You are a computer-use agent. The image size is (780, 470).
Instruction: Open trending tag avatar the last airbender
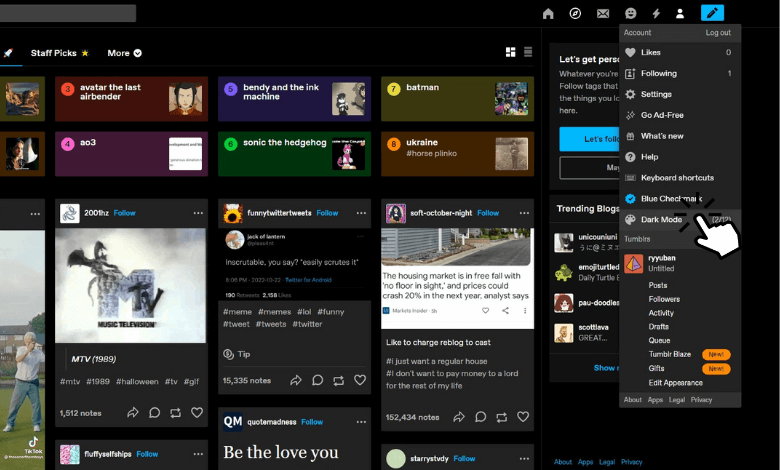(x=131, y=98)
